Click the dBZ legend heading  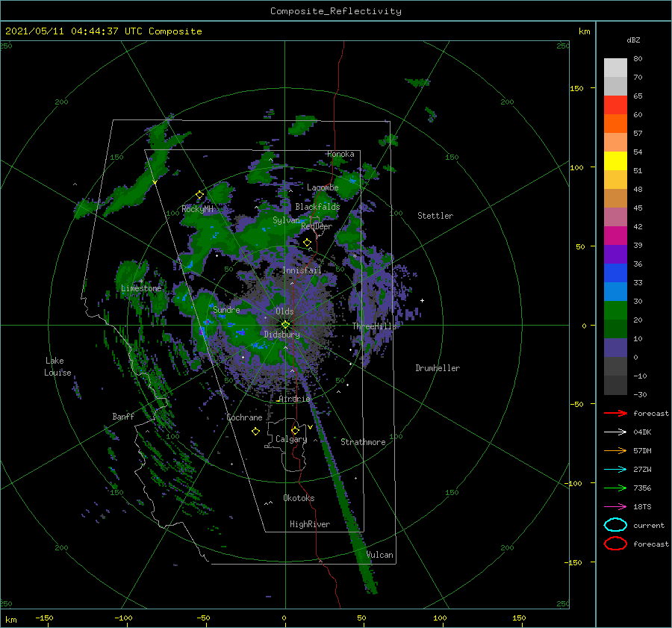[x=633, y=40]
